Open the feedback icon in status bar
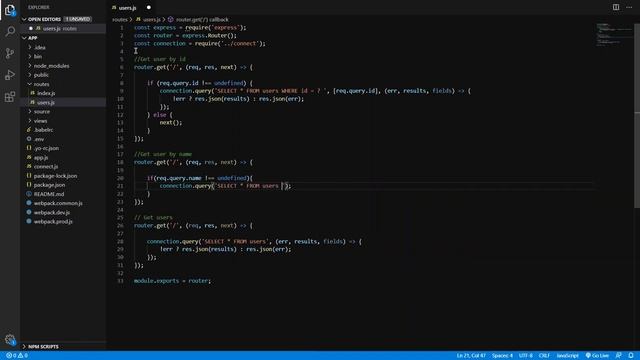640x360 pixels. tap(618, 356)
